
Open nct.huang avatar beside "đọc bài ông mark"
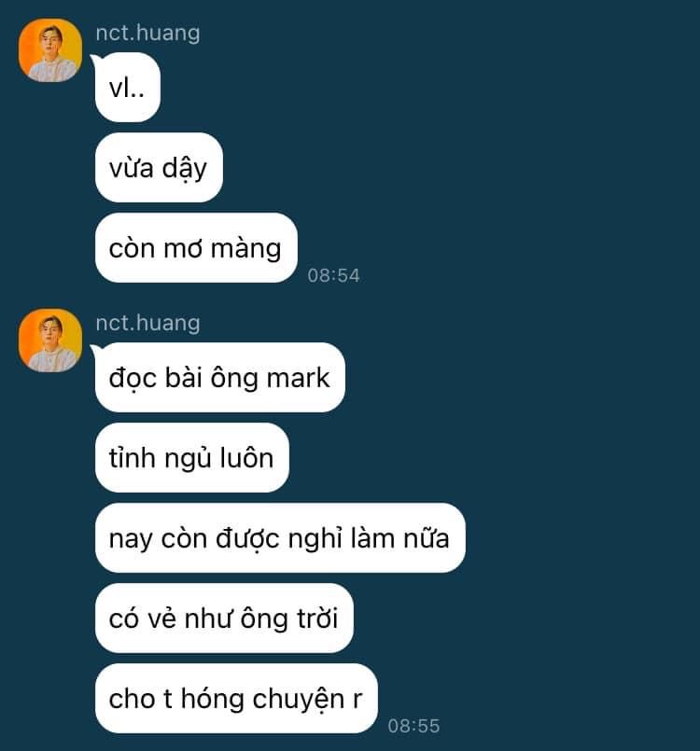coord(50,341)
